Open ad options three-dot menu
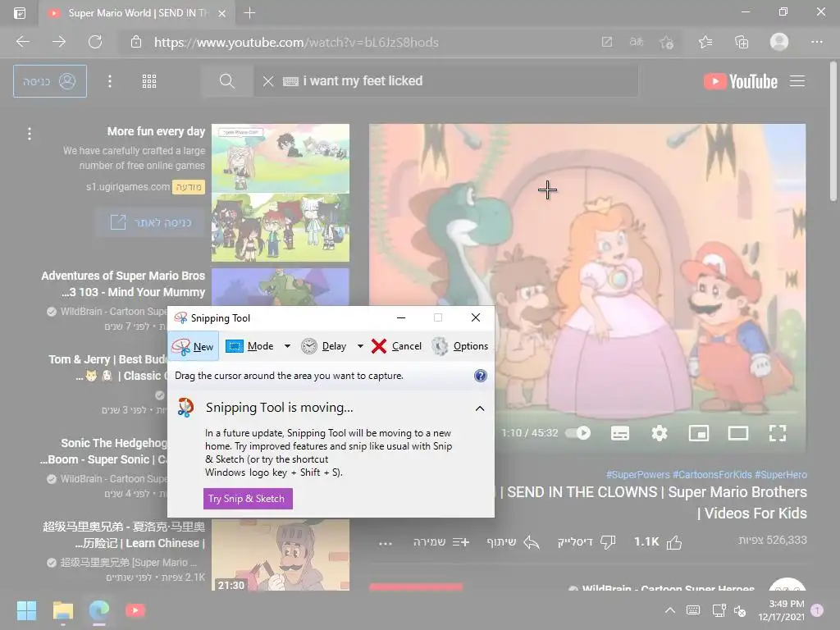The image size is (840, 630). pos(30,134)
